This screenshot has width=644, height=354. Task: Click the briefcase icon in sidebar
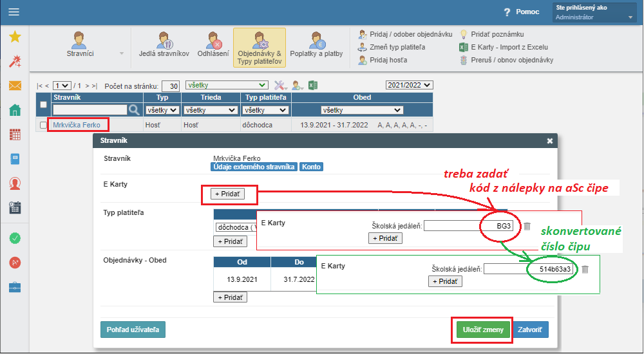pyautogui.click(x=15, y=287)
